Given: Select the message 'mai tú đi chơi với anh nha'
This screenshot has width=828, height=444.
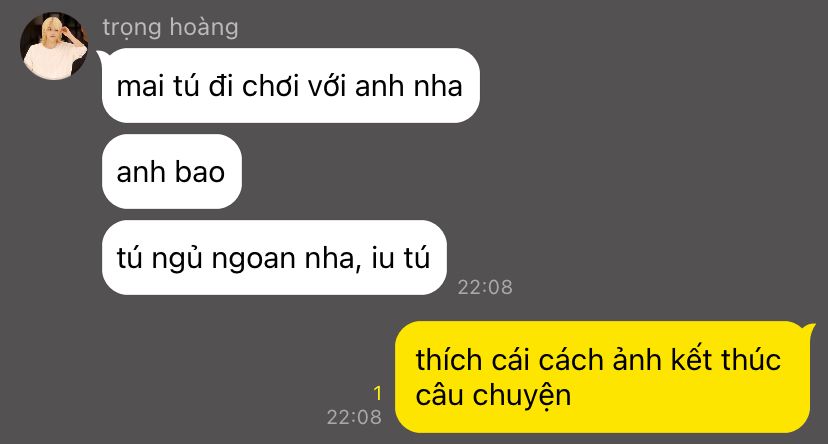Looking at the screenshot, I should (x=290, y=86).
